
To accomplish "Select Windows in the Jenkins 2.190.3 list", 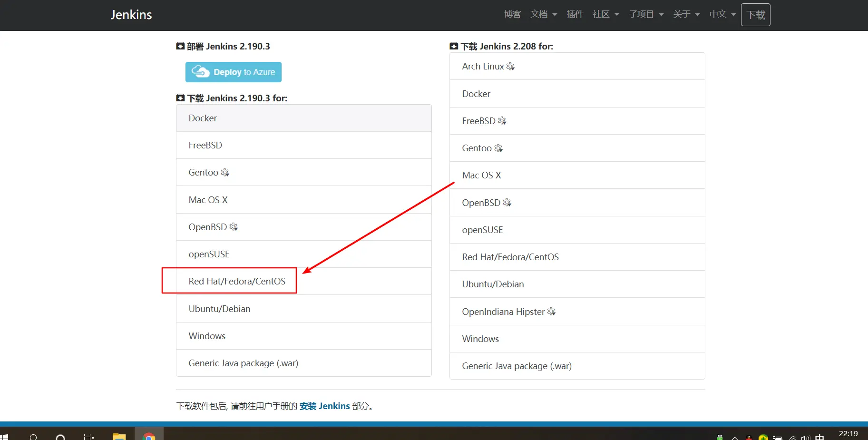I will point(304,336).
